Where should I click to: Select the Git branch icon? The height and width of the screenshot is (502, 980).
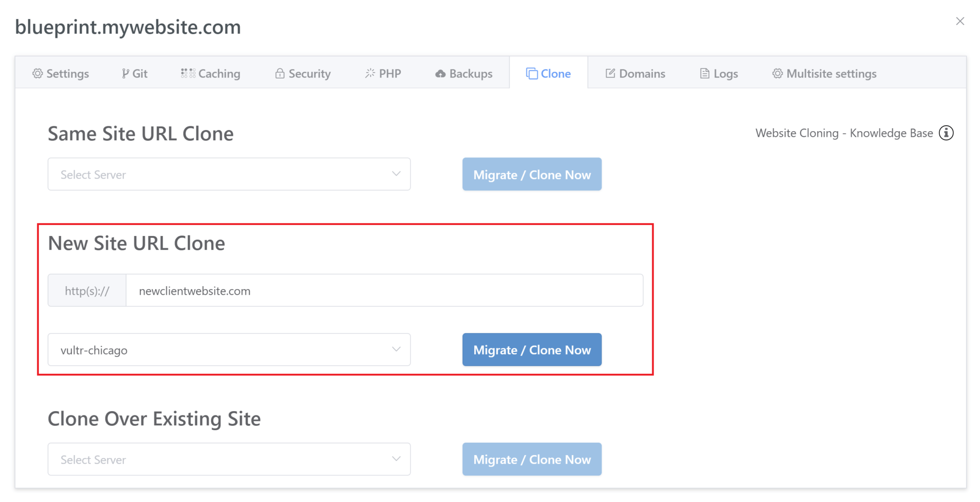point(125,73)
